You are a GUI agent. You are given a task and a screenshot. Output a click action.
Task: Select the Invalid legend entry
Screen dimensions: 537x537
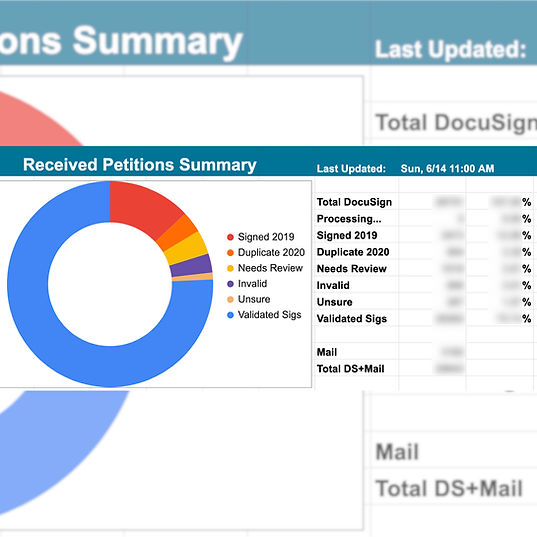coord(247,284)
